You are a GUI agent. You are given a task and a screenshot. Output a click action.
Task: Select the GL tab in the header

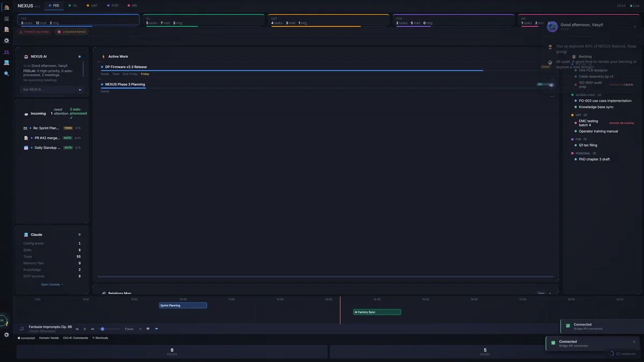click(74, 6)
